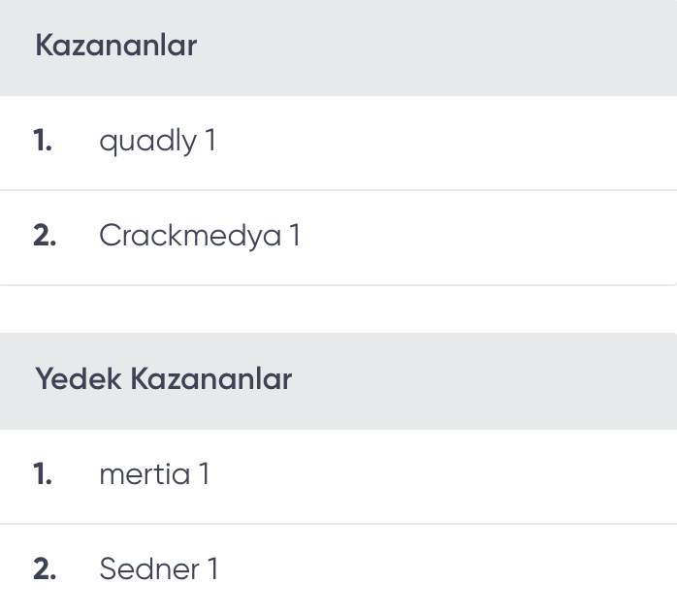
Task: Click the entry count after mertia
Action: pyautogui.click(x=205, y=473)
